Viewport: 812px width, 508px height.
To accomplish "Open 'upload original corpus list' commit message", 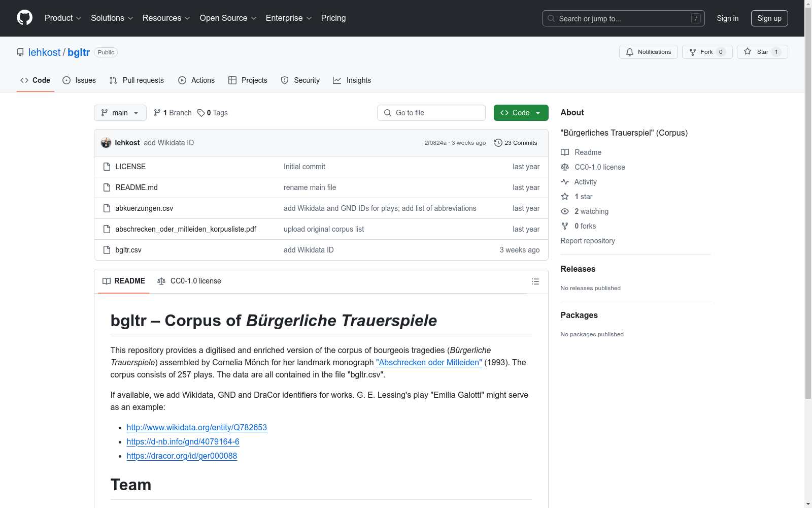I will (x=324, y=229).
